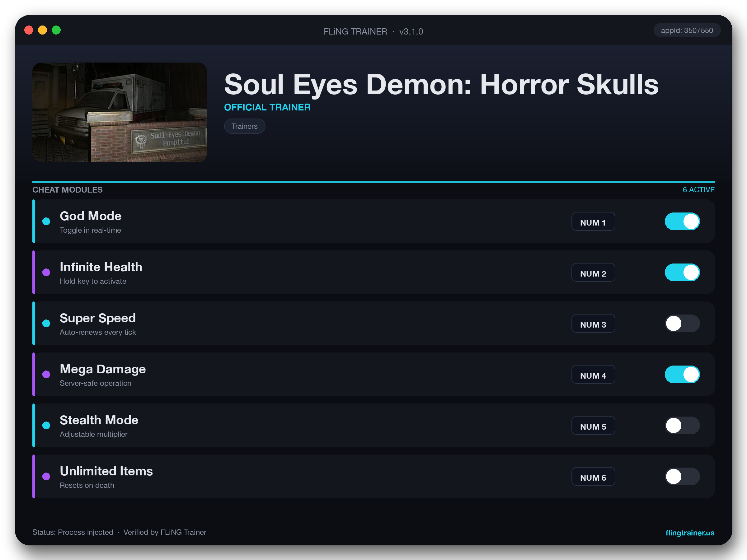The height and width of the screenshot is (560, 747).
Task: Maximize the window with the green button
Action: pos(56,30)
